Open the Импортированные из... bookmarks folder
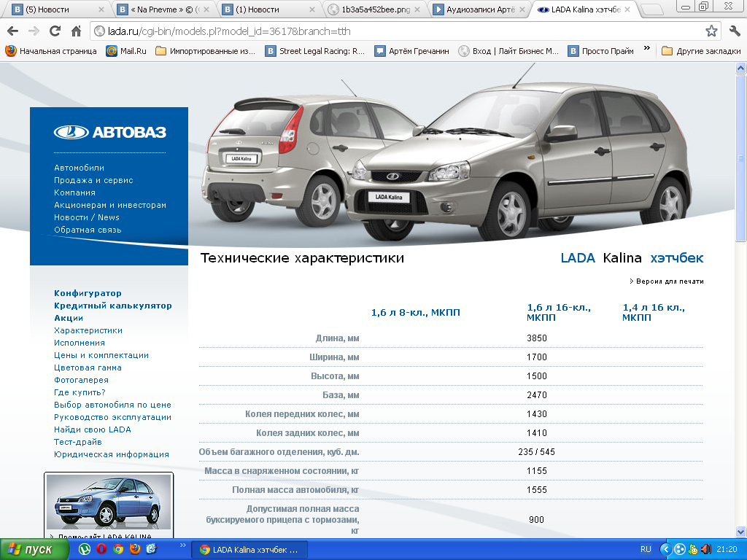This screenshot has height=560, width=747. pyautogui.click(x=205, y=51)
